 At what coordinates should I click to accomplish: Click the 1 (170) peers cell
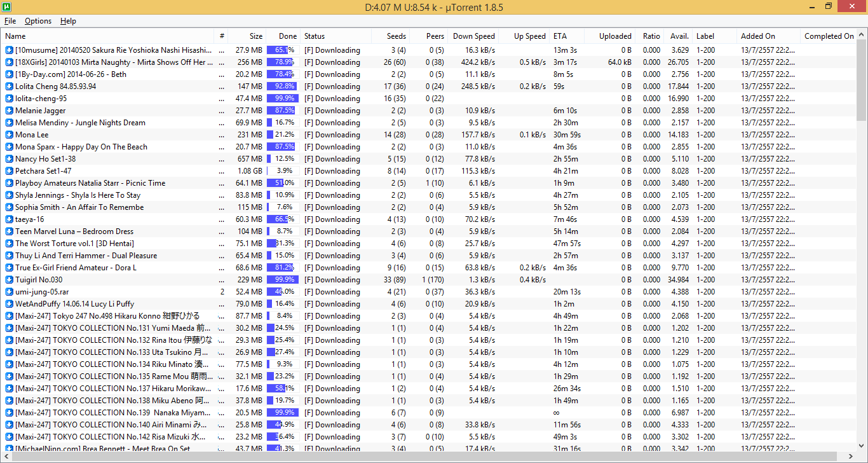433,280
